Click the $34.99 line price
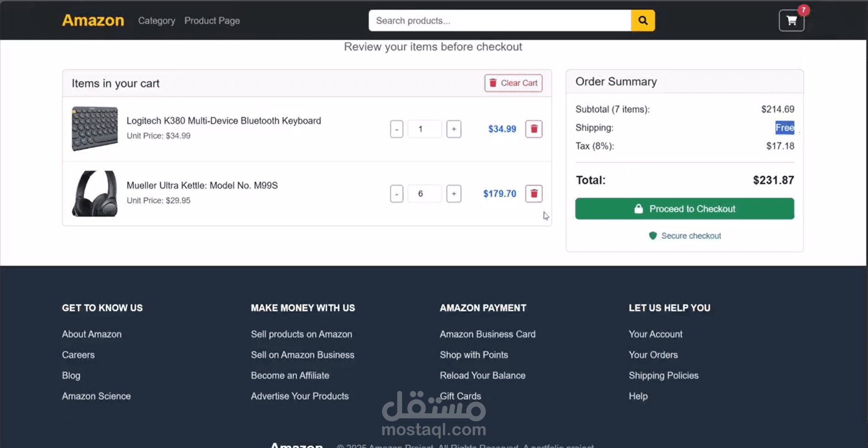Image resolution: width=868 pixels, height=448 pixels. click(x=502, y=129)
